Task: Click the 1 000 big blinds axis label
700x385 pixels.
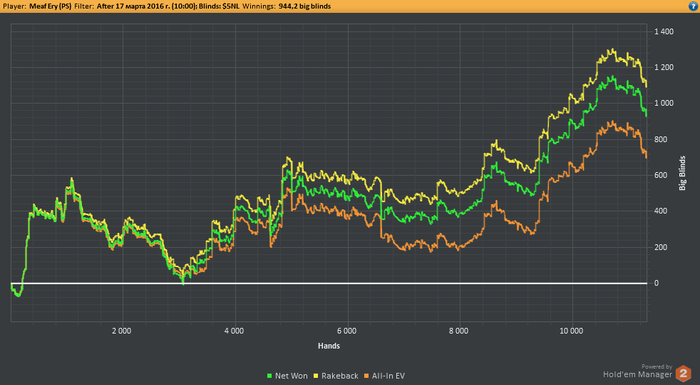Action: point(664,103)
